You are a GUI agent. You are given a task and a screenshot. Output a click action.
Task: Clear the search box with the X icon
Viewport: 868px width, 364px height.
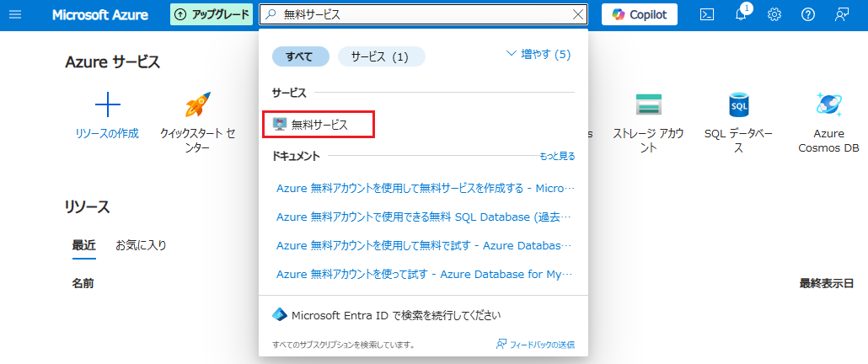pyautogui.click(x=578, y=15)
